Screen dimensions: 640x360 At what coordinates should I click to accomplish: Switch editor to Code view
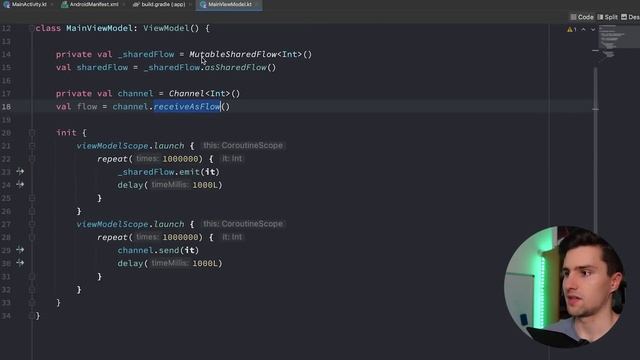pyautogui.click(x=582, y=17)
